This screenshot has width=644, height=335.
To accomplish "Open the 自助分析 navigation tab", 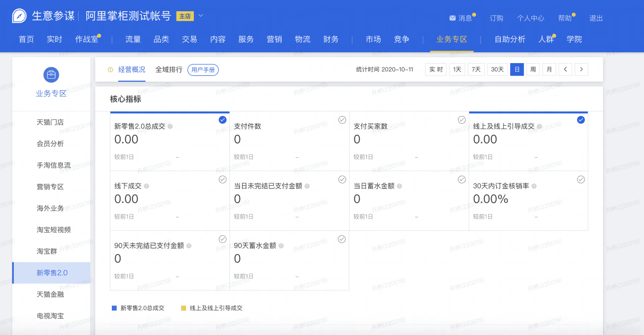I will (510, 39).
